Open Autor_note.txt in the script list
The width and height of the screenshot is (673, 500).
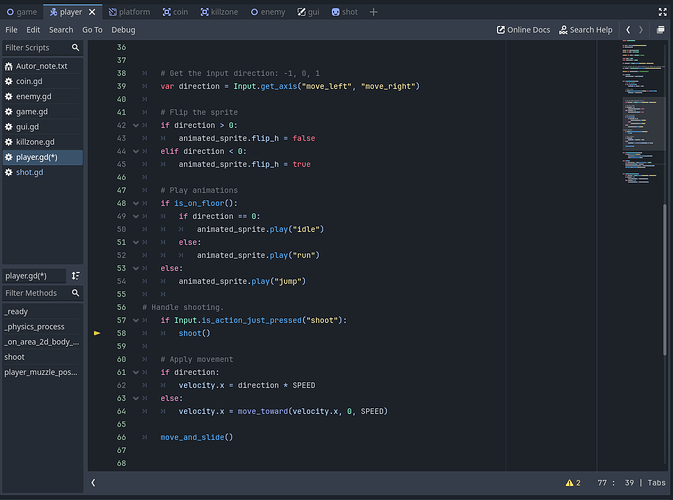[42, 66]
